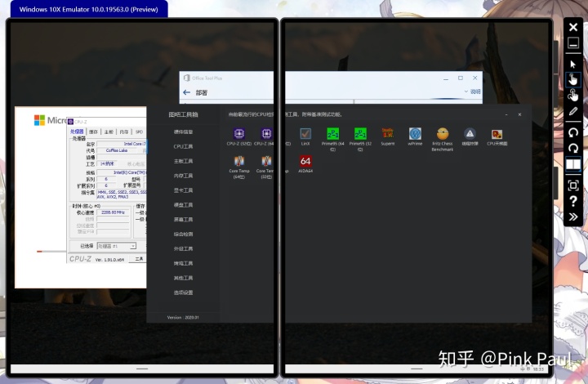
Task: Select CPU工具 category in sidebar
Action: pos(183,146)
